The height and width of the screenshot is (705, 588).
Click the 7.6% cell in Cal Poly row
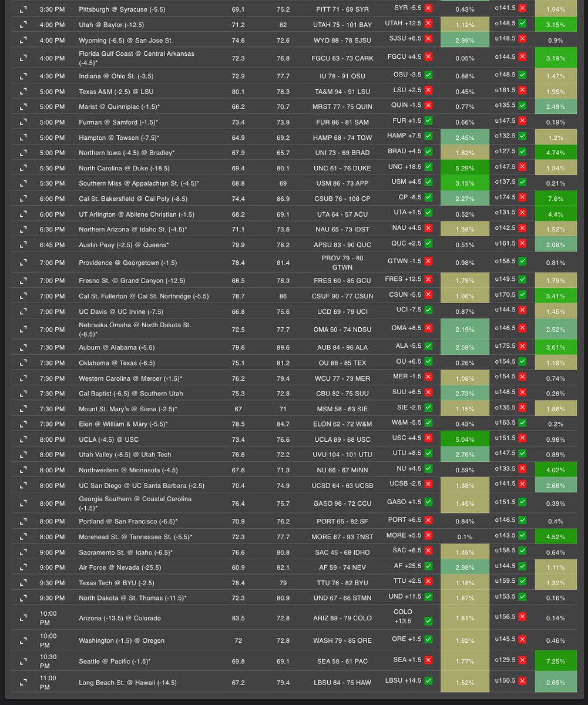(x=556, y=199)
